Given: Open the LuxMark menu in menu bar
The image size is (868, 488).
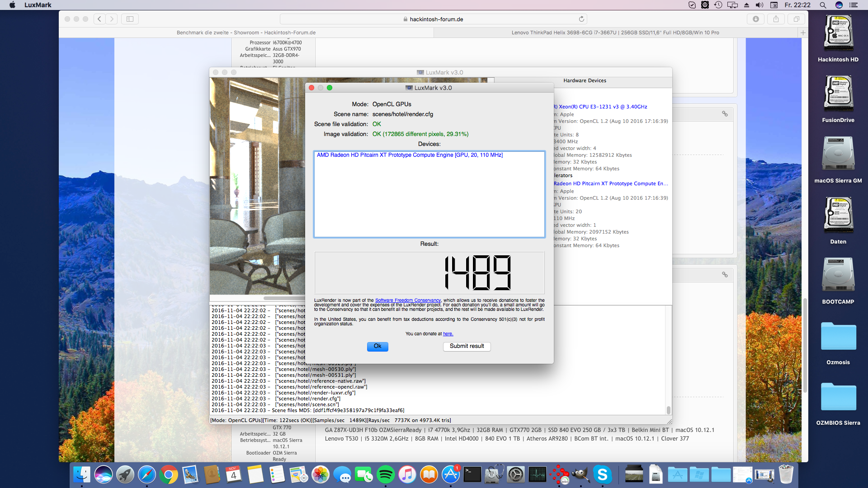Looking at the screenshot, I should pos(38,5).
